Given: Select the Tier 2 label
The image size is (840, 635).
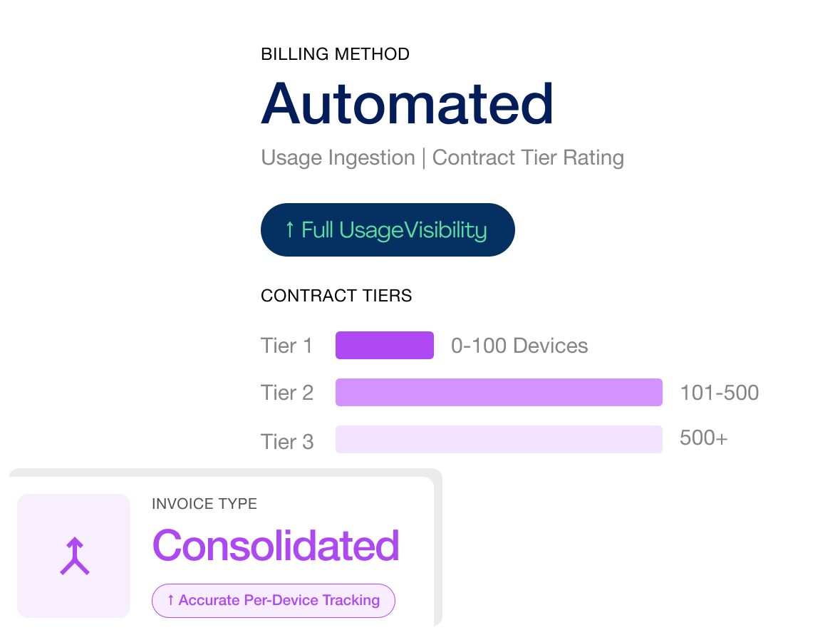Looking at the screenshot, I should (x=286, y=393).
